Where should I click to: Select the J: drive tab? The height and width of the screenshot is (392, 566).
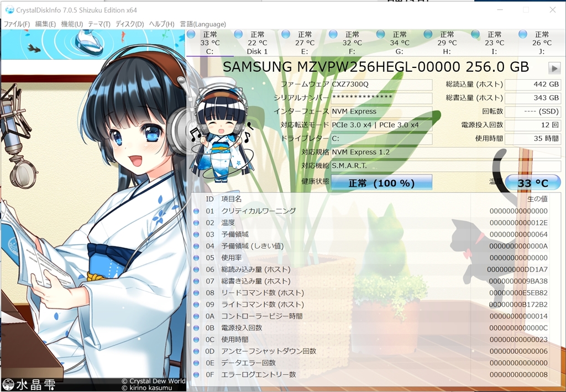(x=542, y=43)
